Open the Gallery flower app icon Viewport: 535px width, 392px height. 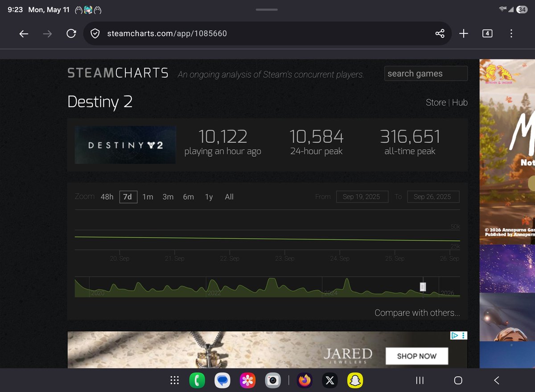[x=247, y=380]
